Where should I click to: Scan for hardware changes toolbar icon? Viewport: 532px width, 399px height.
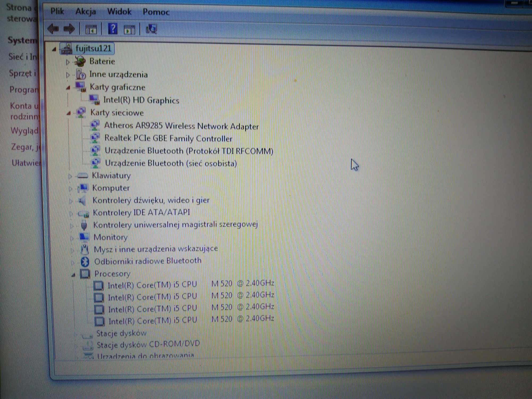(151, 29)
